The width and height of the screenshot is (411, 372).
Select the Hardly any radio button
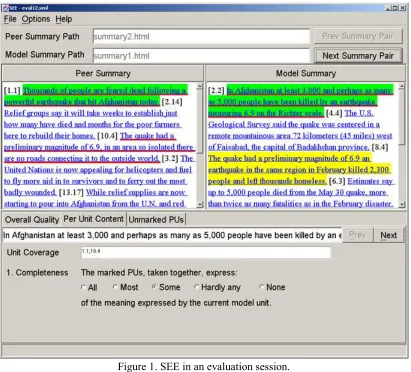(196, 287)
